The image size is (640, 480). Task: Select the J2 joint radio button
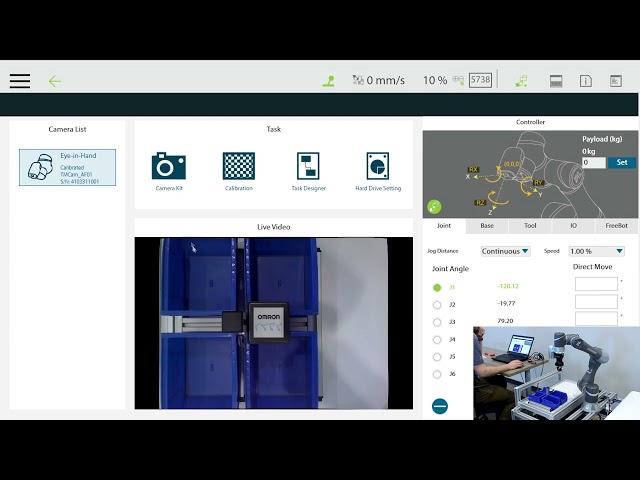coord(437,305)
